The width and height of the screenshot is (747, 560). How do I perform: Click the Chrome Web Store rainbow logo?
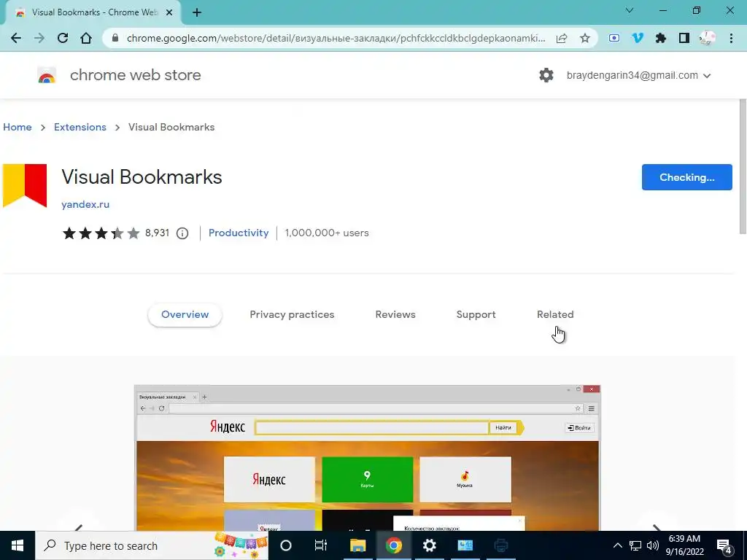point(47,75)
